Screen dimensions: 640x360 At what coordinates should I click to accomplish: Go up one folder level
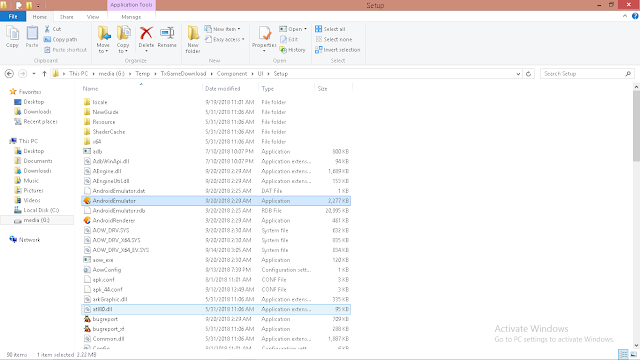tap(44, 74)
